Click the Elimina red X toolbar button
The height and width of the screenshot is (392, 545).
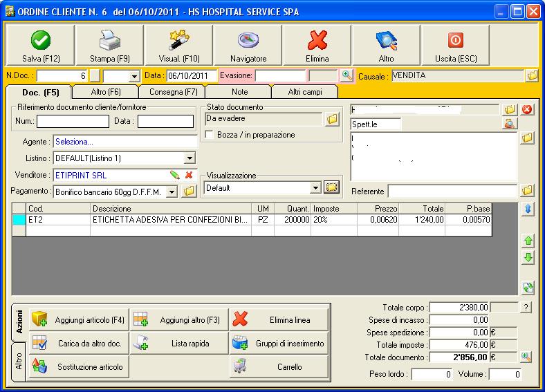pyautogui.click(x=317, y=45)
